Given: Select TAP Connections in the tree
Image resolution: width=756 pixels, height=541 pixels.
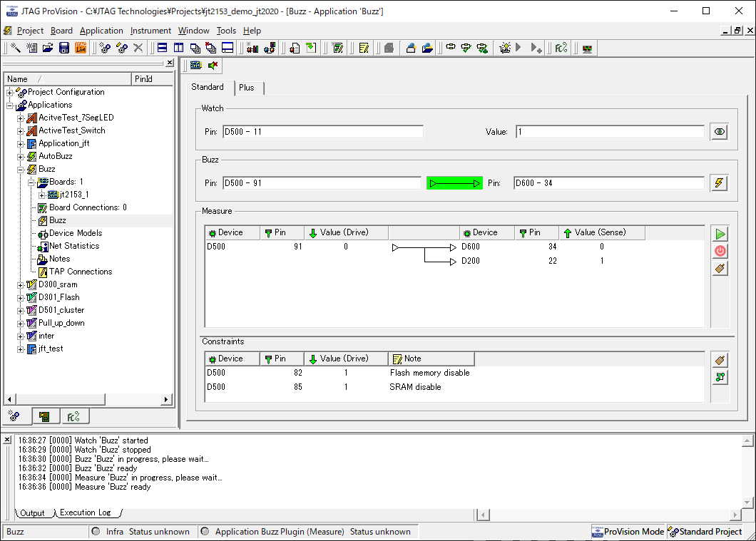Looking at the screenshot, I should [x=81, y=272].
